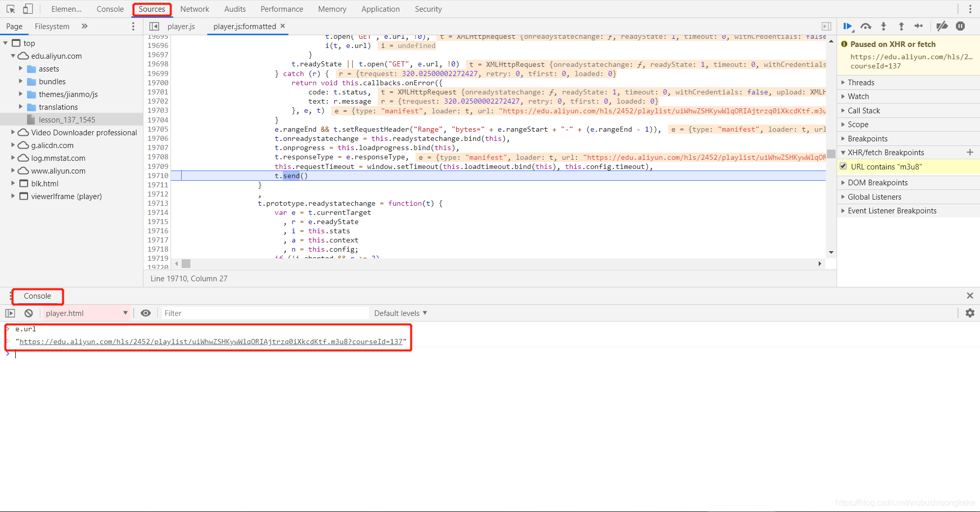The width and height of the screenshot is (980, 512).
Task: Open the Application panel tab
Action: pos(380,9)
